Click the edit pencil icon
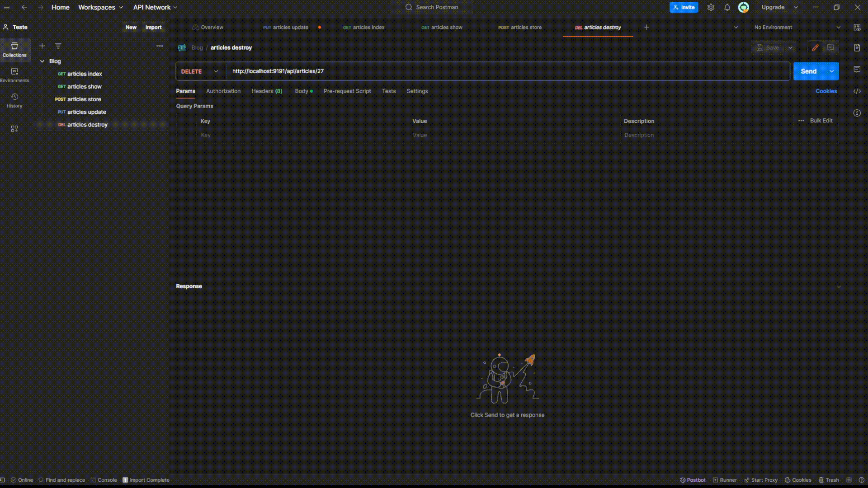Viewport: 868px width, 488px height. click(815, 47)
